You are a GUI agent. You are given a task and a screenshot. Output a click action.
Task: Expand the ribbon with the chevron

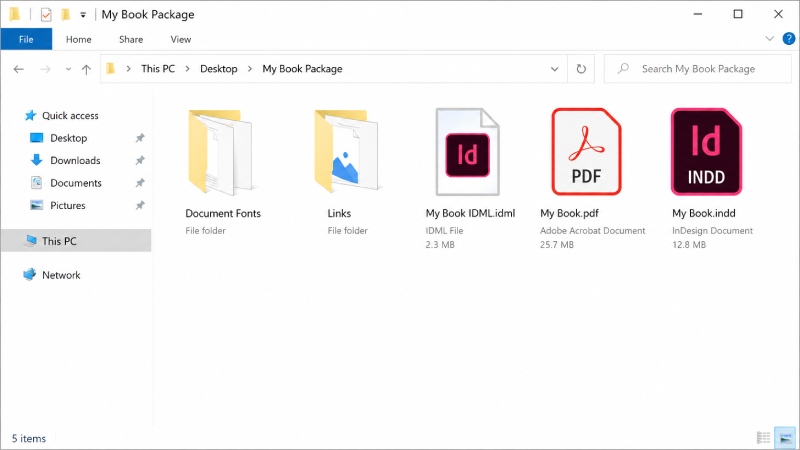point(769,39)
